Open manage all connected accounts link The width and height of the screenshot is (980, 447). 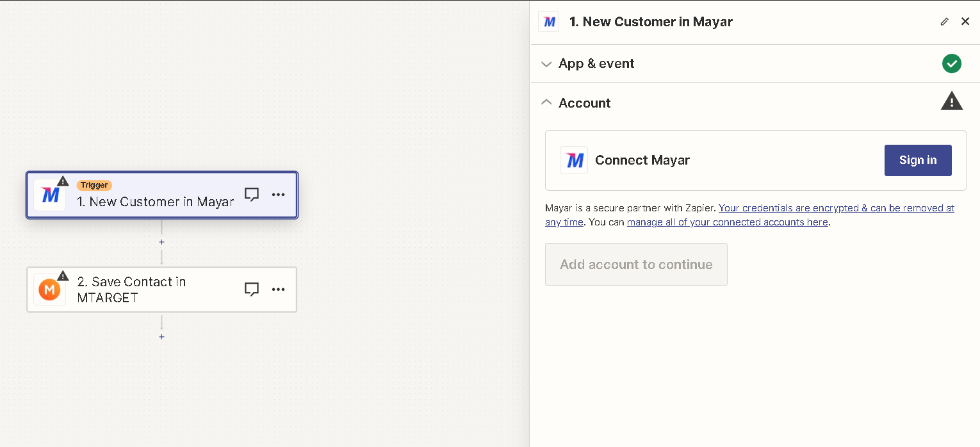[x=728, y=222]
